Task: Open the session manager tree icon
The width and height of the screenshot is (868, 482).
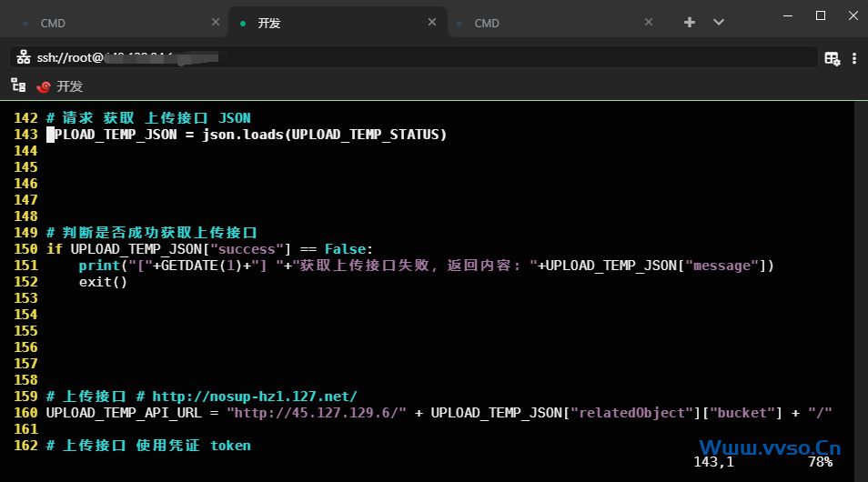Action: pos(18,85)
